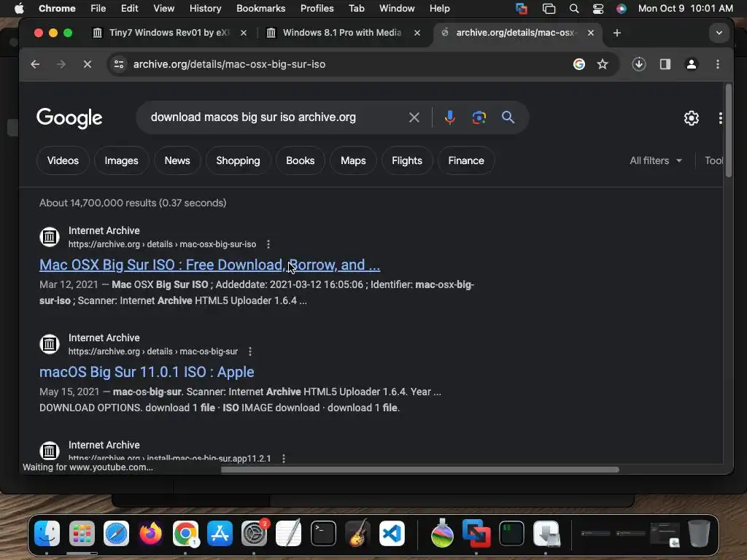
Task: Open options for mac-os-big-sur result
Action: tap(250, 351)
